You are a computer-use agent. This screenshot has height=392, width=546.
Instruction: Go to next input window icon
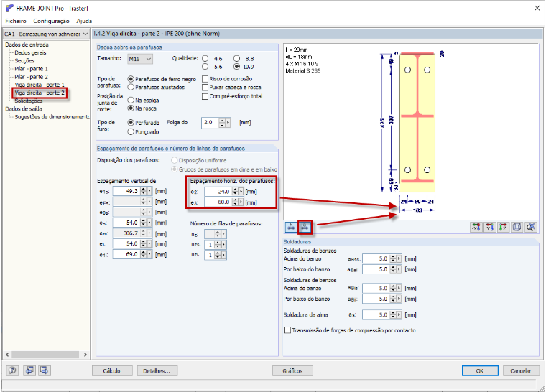coord(45,370)
